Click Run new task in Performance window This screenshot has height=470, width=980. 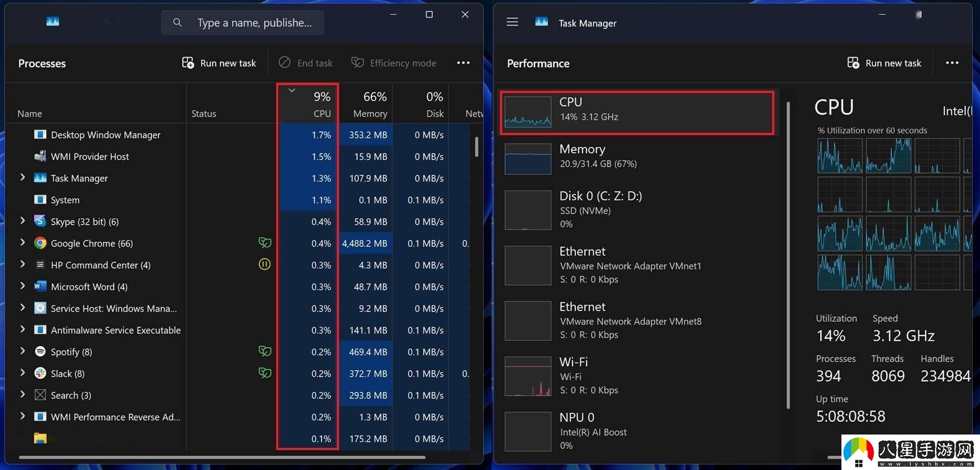(x=884, y=63)
